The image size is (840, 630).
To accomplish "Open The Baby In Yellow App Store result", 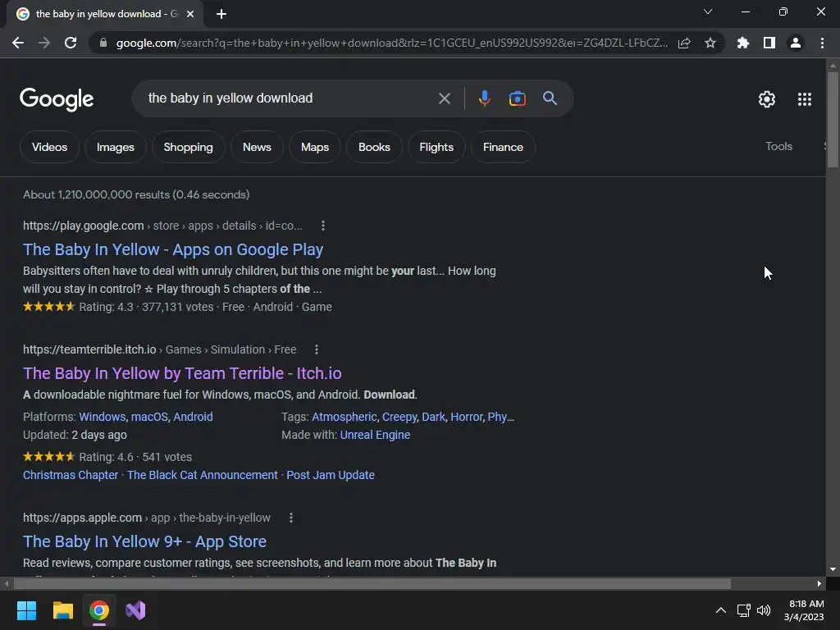I will tap(144, 541).
